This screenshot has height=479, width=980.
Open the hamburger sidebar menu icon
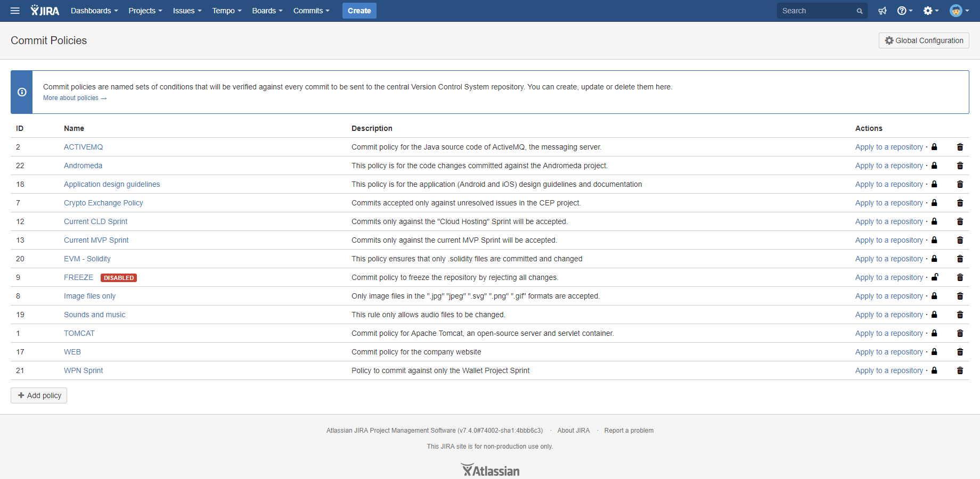(15, 11)
